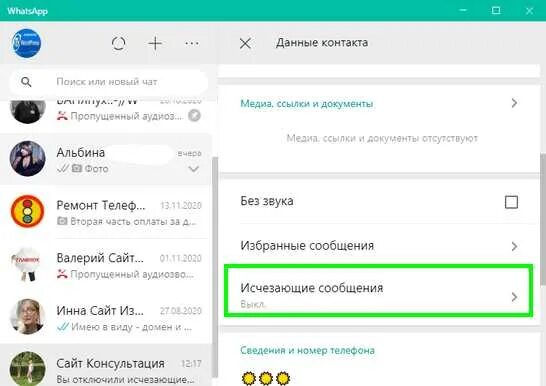546x386 pixels.
Task: Open the three-dot menu
Action: pos(192,44)
